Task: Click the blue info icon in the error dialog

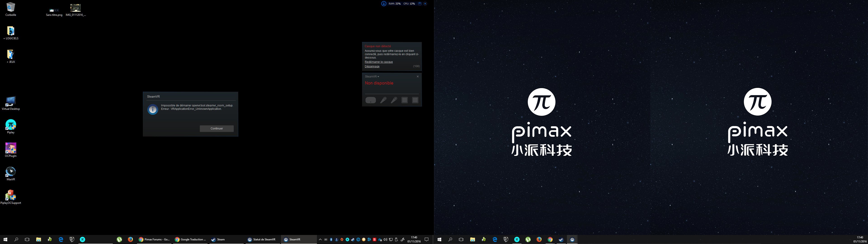Action: coord(153,110)
